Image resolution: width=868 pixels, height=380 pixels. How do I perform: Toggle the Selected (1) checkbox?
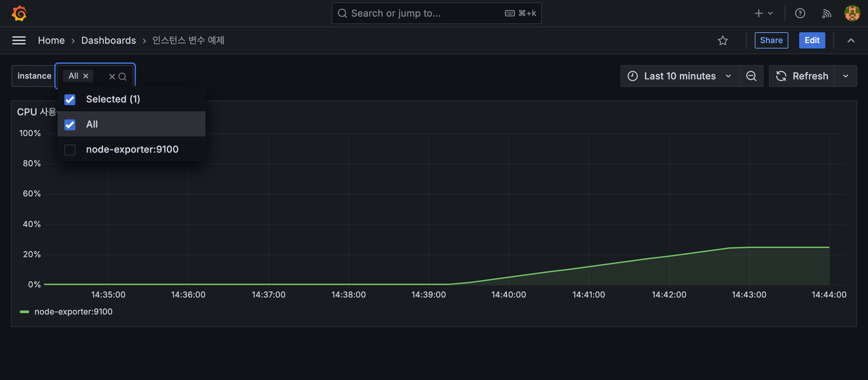point(70,99)
